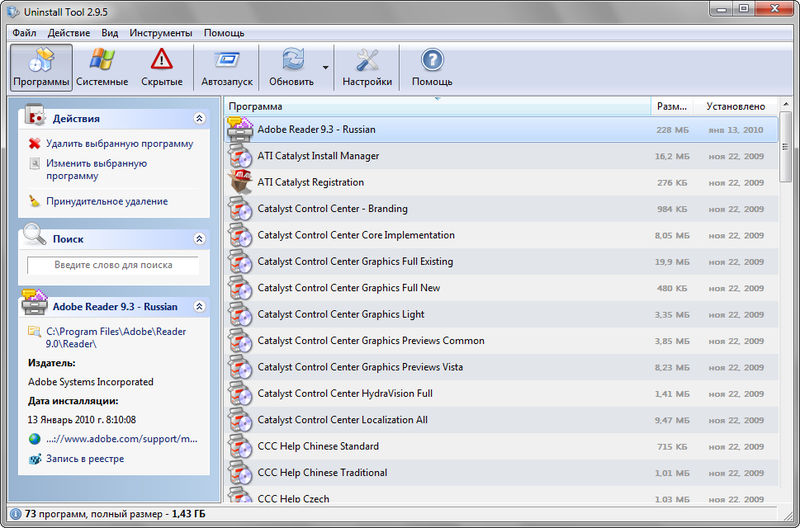Click the program list vertical scrollbar thumb

click(785, 147)
